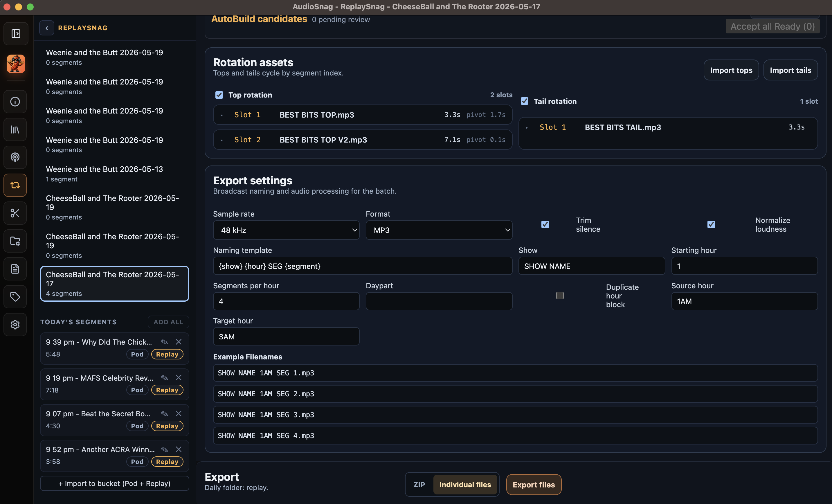Screen dimensions: 832x504
Task: Open the library books sidebar icon
Action: coord(15,129)
